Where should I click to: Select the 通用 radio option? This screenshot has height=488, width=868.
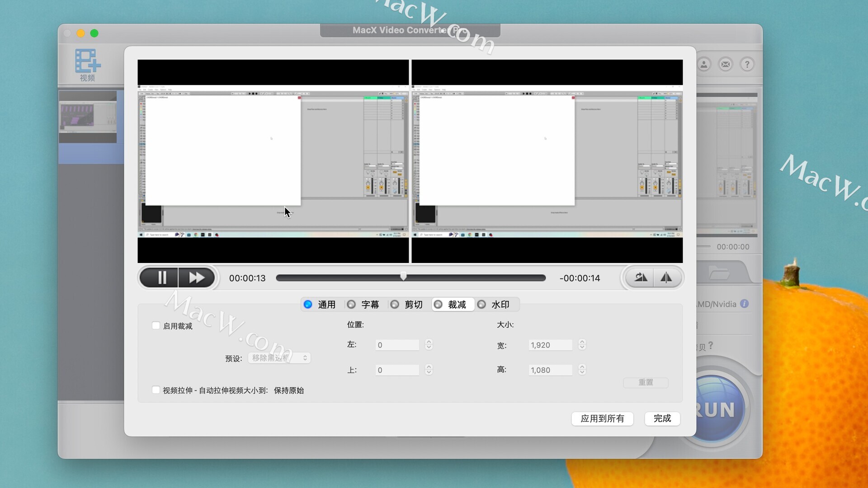point(308,304)
